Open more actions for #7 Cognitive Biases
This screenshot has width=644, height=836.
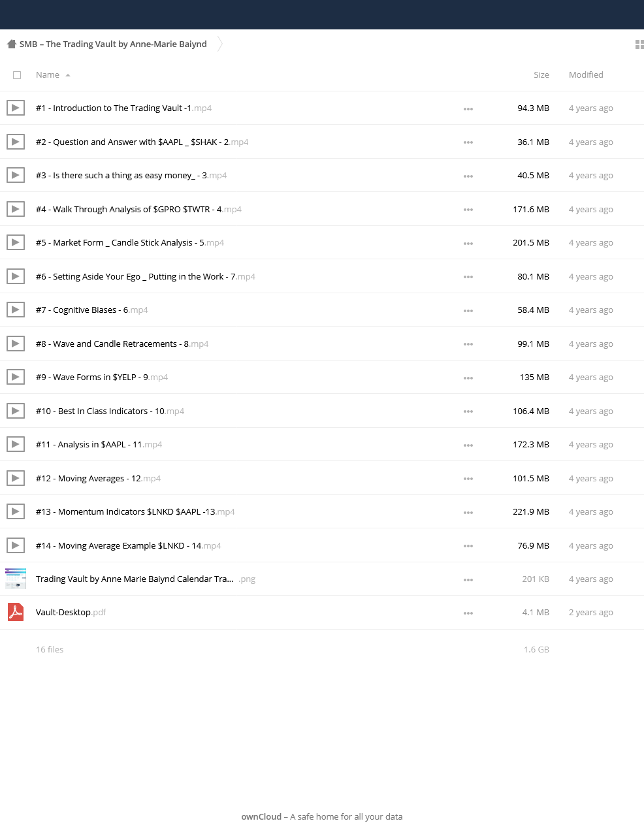pos(468,311)
